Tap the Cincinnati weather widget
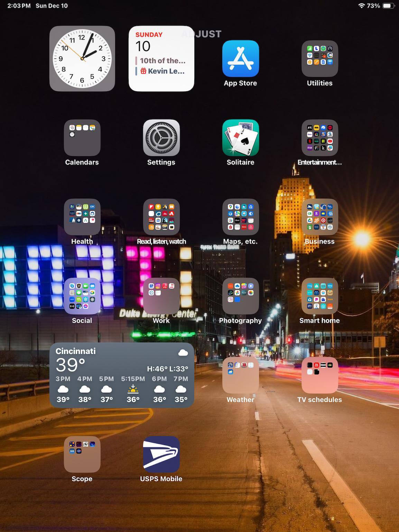 pos(122,375)
